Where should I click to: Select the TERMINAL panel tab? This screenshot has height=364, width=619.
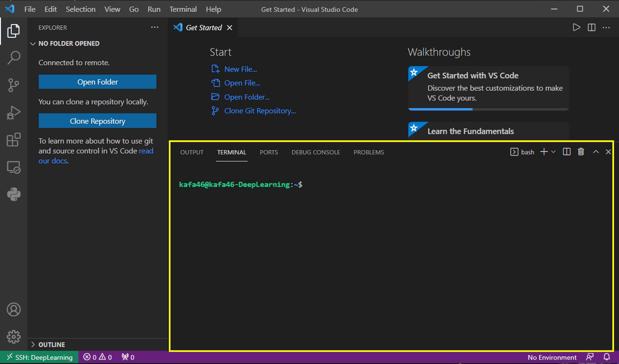[x=232, y=152]
